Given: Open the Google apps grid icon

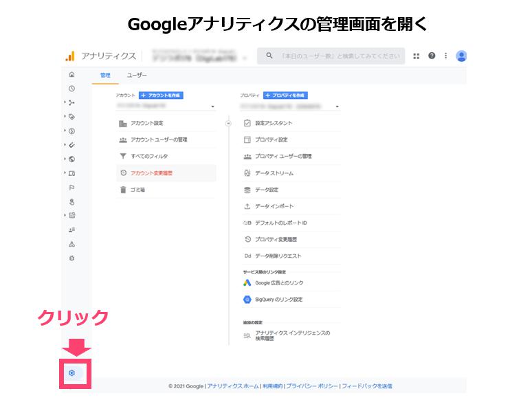Looking at the screenshot, I should tap(417, 56).
